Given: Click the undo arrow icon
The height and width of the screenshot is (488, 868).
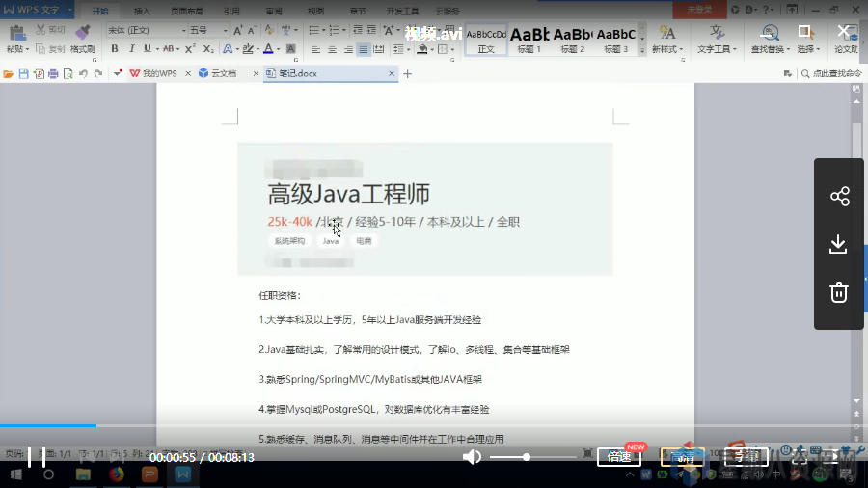Looking at the screenshot, I should pos(84,73).
